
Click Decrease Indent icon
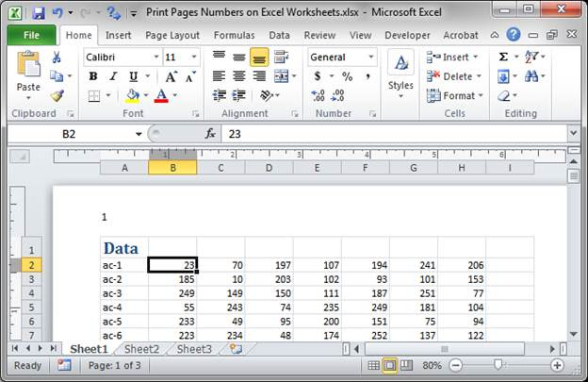tap(220, 95)
